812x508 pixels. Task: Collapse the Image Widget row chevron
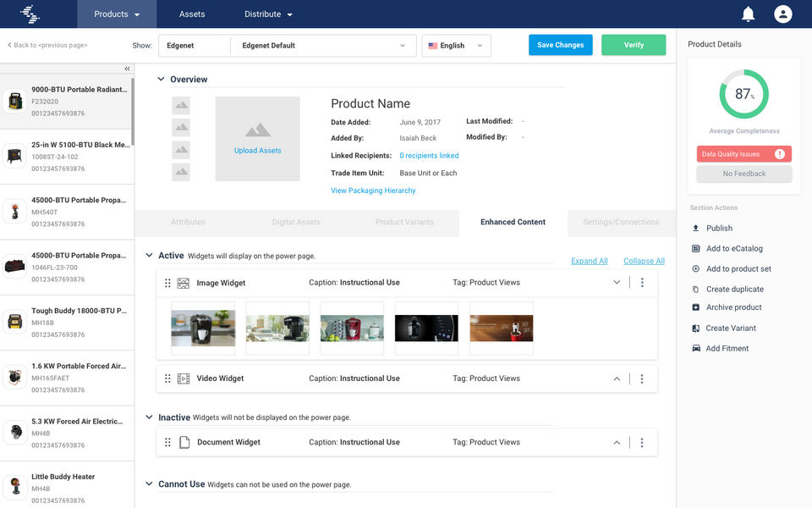[x=617, y=283]
